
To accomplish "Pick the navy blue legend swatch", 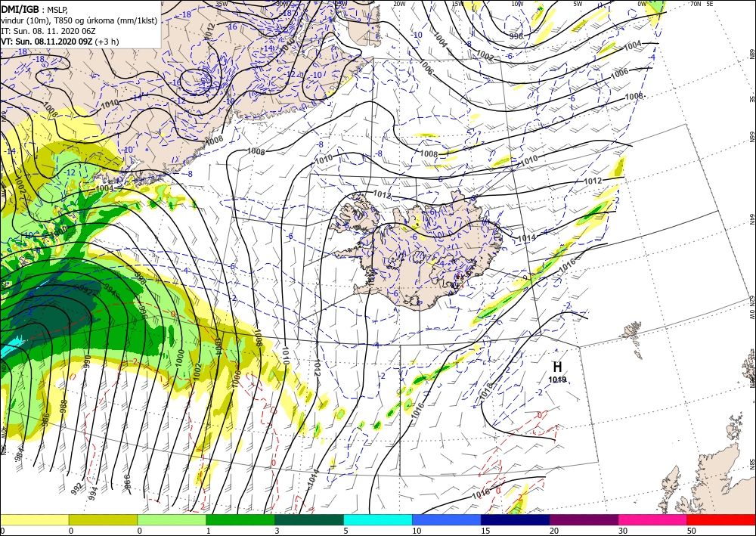I will tap(516, 519).
